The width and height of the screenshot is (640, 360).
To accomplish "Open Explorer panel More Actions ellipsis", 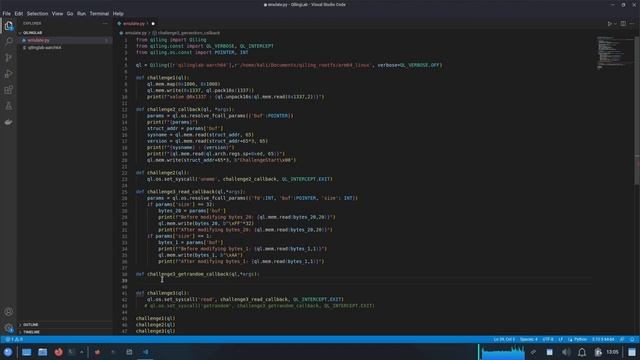I will pos(105,23).
